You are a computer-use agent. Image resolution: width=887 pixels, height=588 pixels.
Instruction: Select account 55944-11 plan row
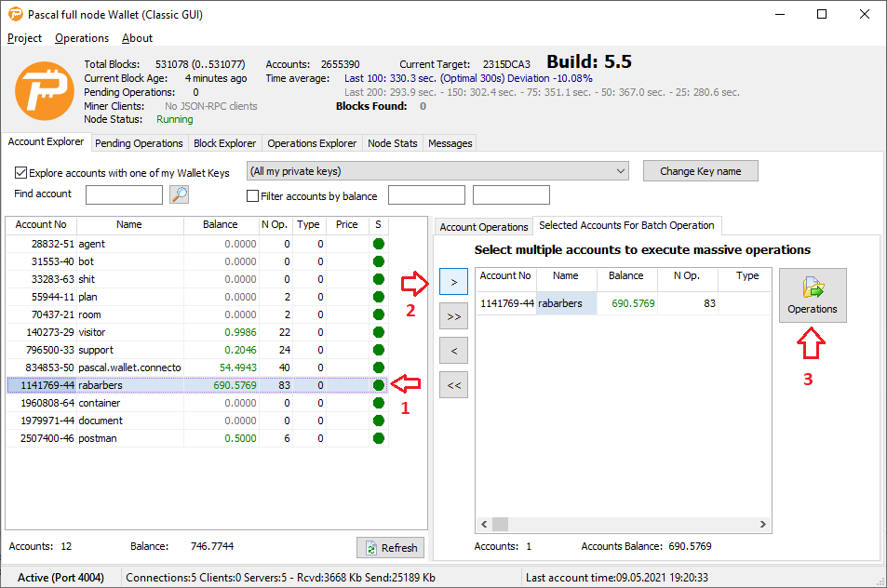[197, 297]
